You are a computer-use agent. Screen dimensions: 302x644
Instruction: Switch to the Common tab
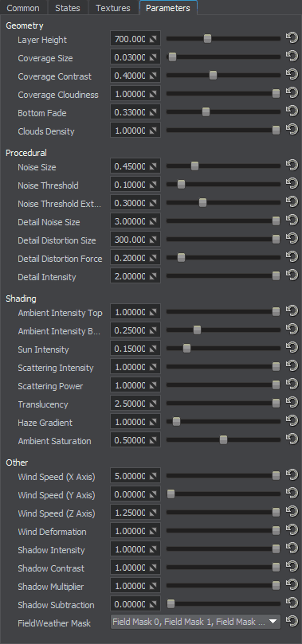[x=23, y=8]
